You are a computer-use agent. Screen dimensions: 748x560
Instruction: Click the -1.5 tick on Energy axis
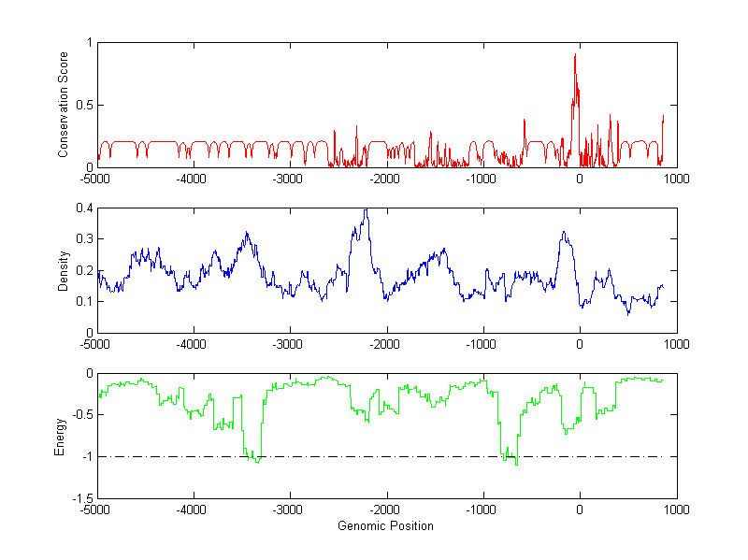81,498
